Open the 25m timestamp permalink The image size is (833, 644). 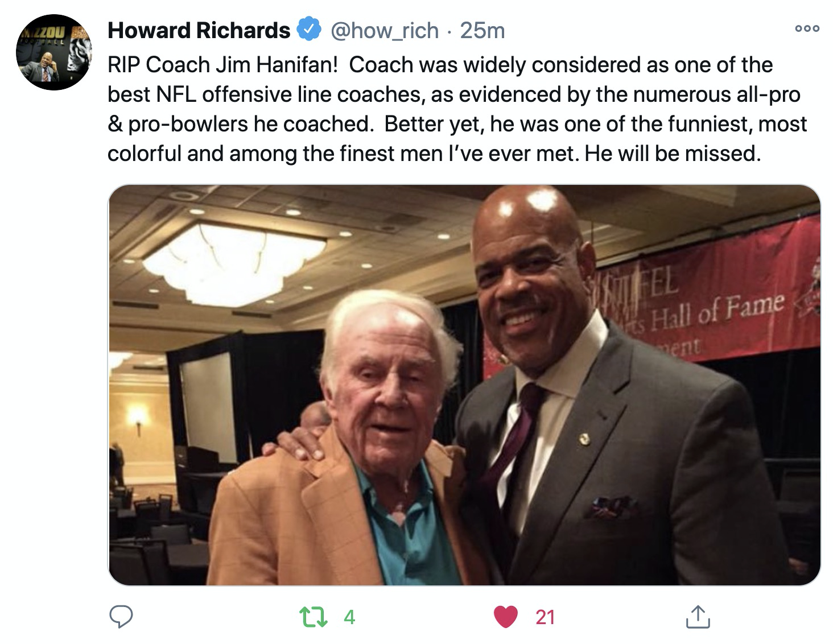point(483,30)
